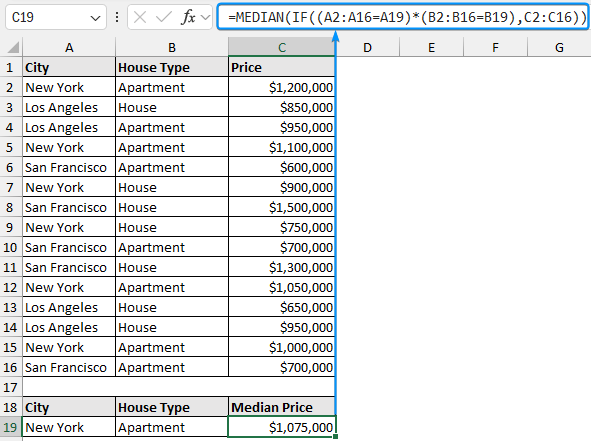This screenshot has width=591, height=441.
Task: Select 'San Francisco' cell in row 16
Action: coord(69,367)
